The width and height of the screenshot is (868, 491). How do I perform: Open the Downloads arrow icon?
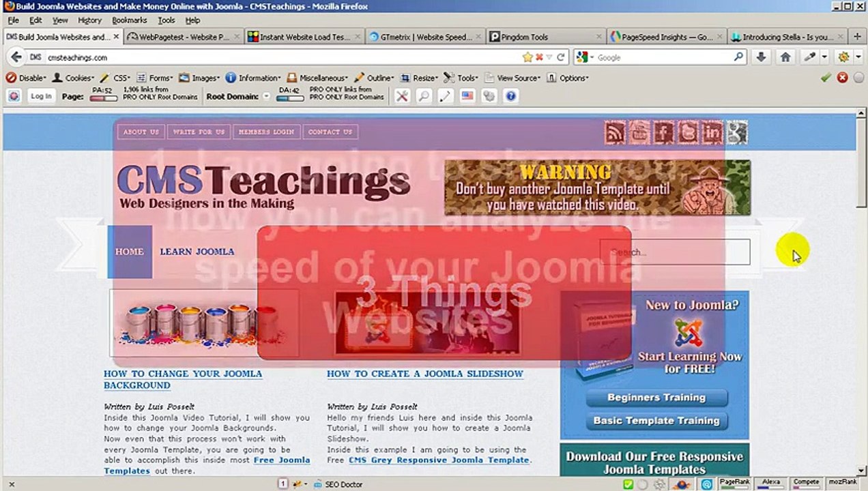(x=762, y=57)
